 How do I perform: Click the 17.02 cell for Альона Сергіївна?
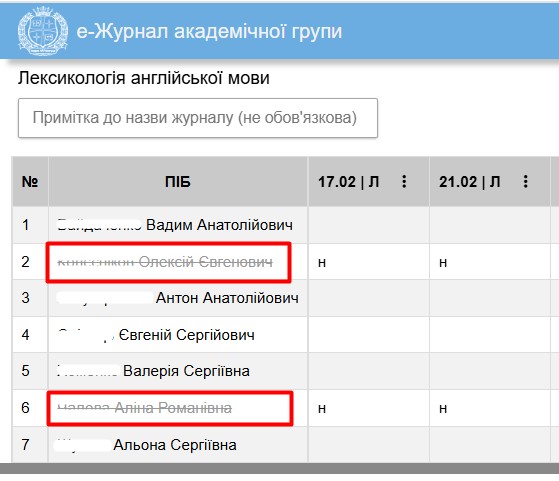[x=369, y=445]
